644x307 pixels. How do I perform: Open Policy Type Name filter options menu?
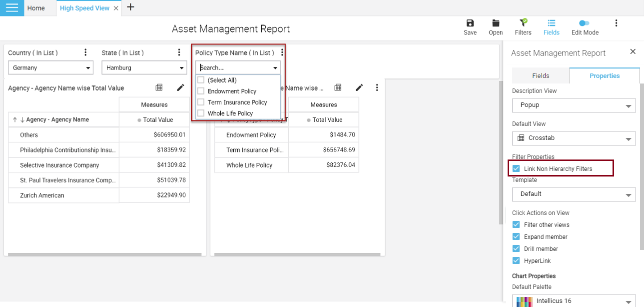pos(282,52)
